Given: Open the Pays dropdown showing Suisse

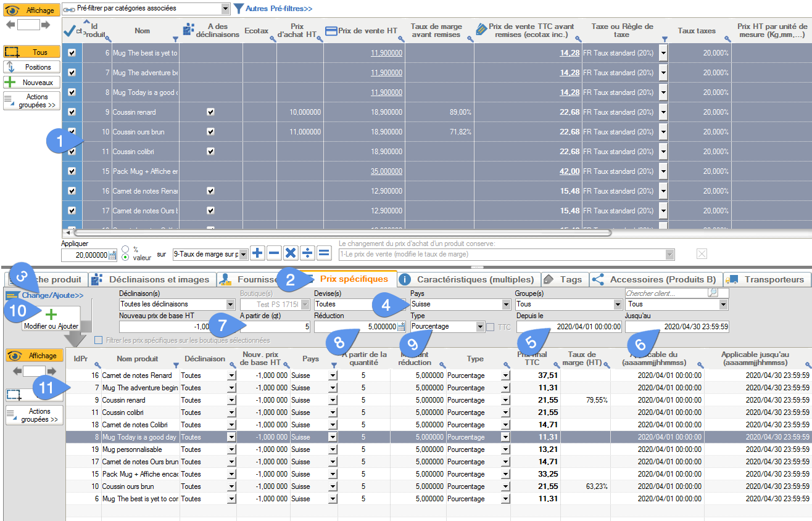Looking at the screenshot, I should pyautogui.click(x=505, y=304).
